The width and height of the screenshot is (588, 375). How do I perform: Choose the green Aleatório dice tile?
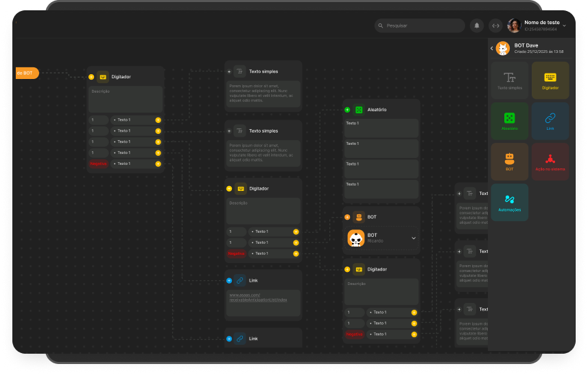[509, 121]
